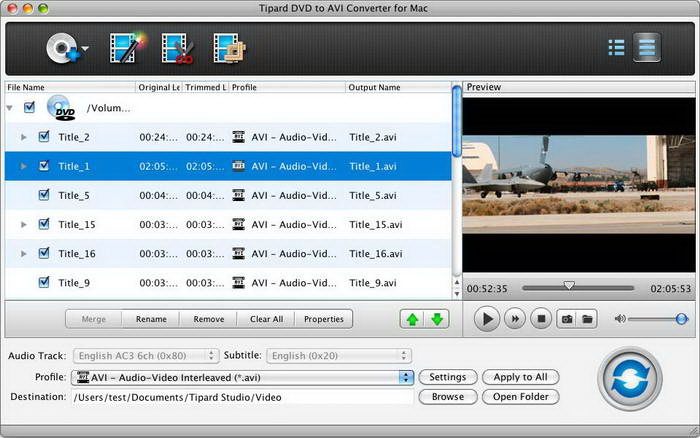Click the AVI profile icon in Title_15 row

(x=239, y=224)
